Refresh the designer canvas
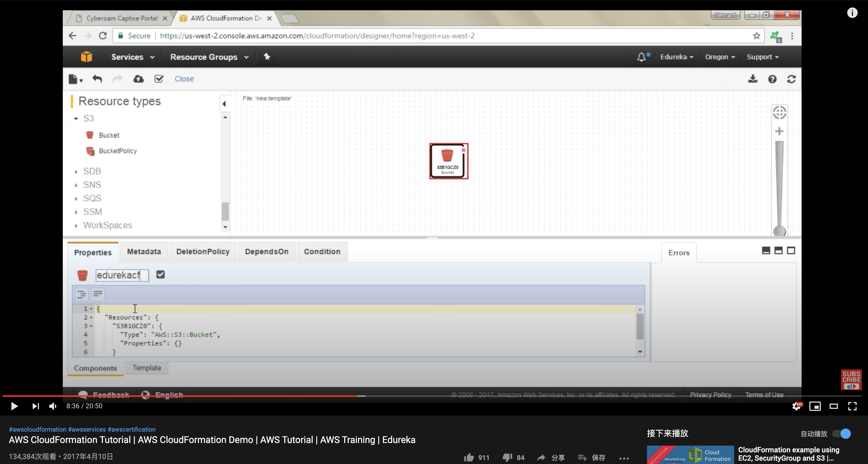868x464 pixels. click(791, 79)
